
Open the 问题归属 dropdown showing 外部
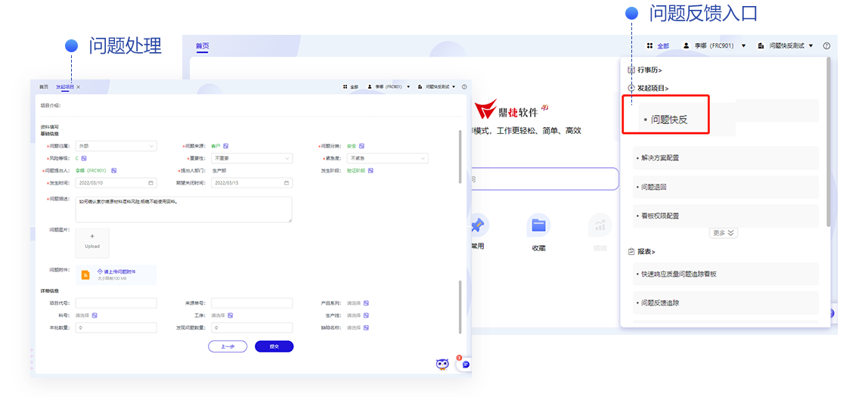(116, 146)
